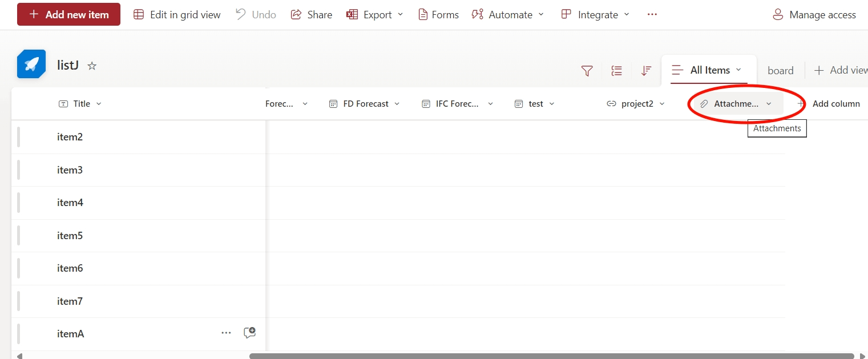Select the item4 row

[x=398, y=203]
